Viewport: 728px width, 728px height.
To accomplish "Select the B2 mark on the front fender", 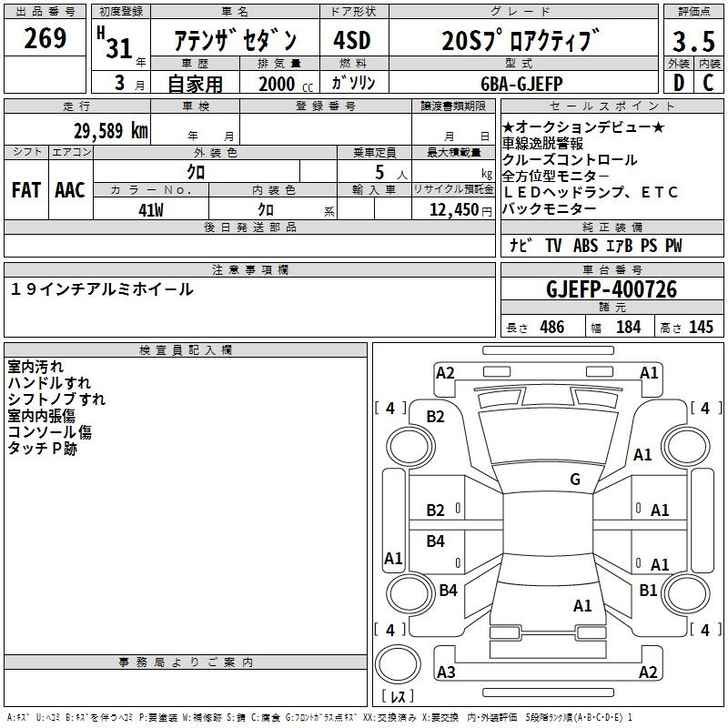I will point(435,417).
